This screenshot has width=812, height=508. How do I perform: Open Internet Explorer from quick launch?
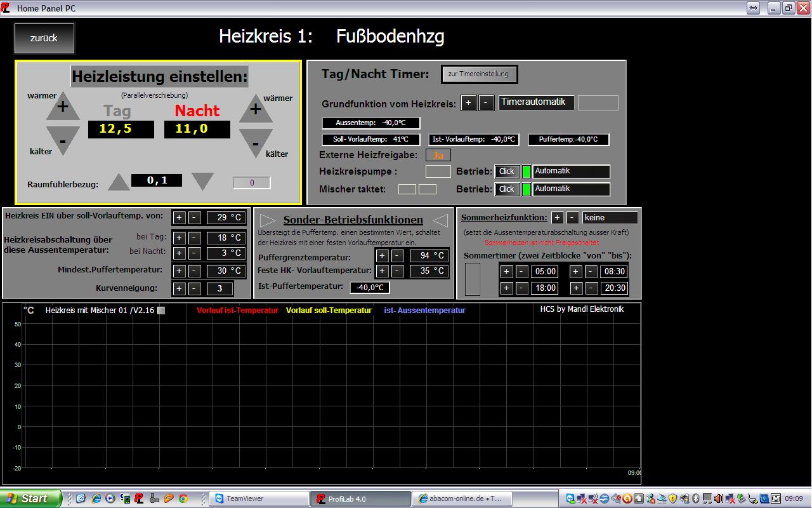(x=96, y=498)
